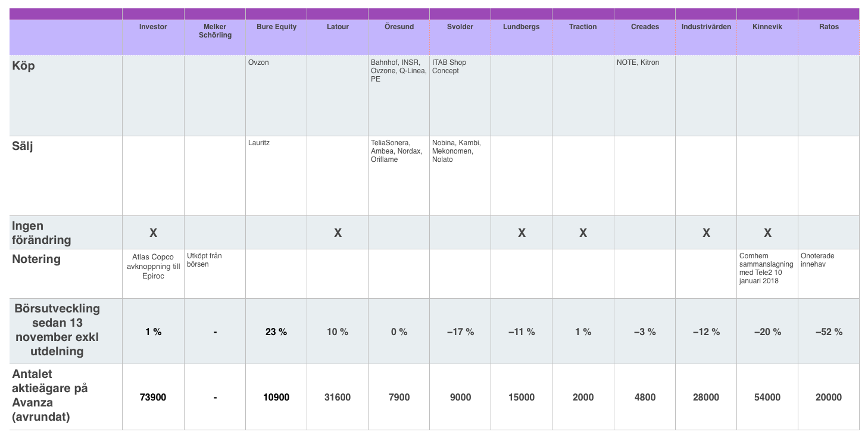The image size is (868, 438).
Task: Select the X mark under Kinnevik
Action: 767,233
